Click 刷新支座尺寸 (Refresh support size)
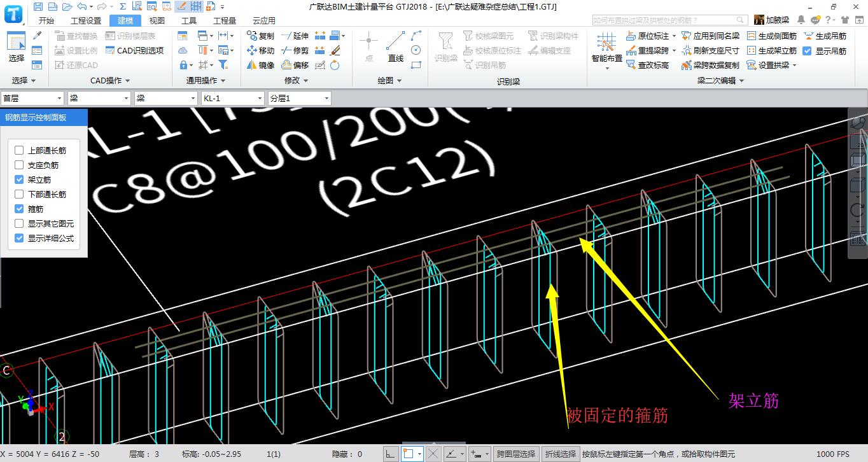The height and width of the screenshot is (462, 868). (x=710, y=51)
